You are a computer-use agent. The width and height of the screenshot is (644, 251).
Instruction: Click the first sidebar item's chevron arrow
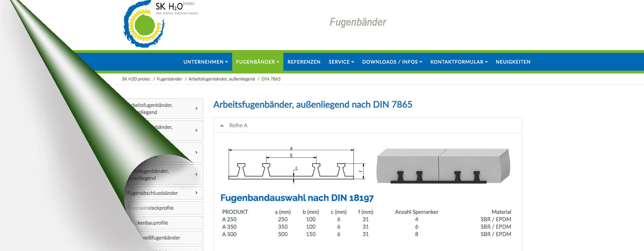[196, 108]
